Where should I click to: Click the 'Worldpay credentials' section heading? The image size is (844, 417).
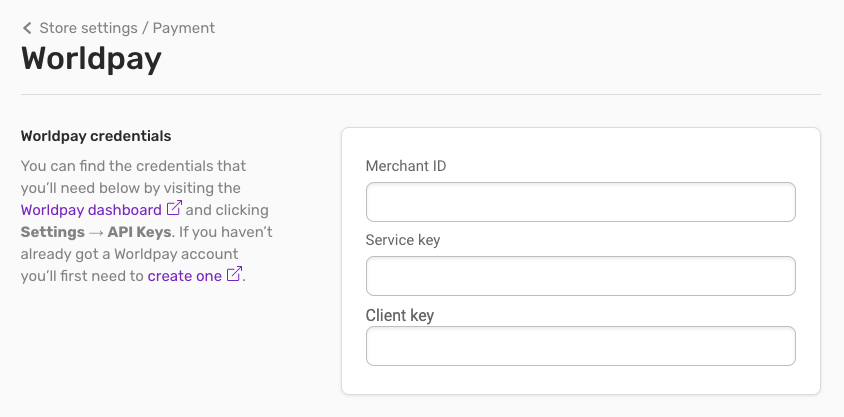96,136
